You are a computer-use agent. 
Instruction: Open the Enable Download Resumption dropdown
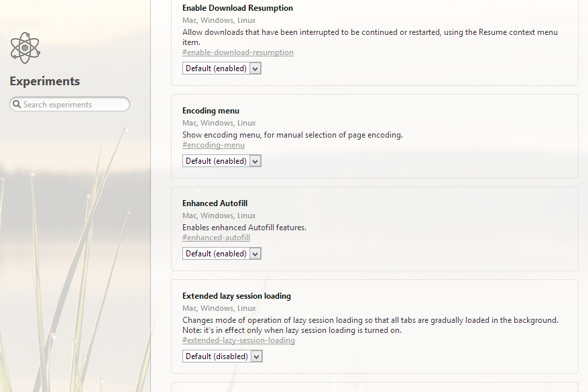(x=222, y=68)
